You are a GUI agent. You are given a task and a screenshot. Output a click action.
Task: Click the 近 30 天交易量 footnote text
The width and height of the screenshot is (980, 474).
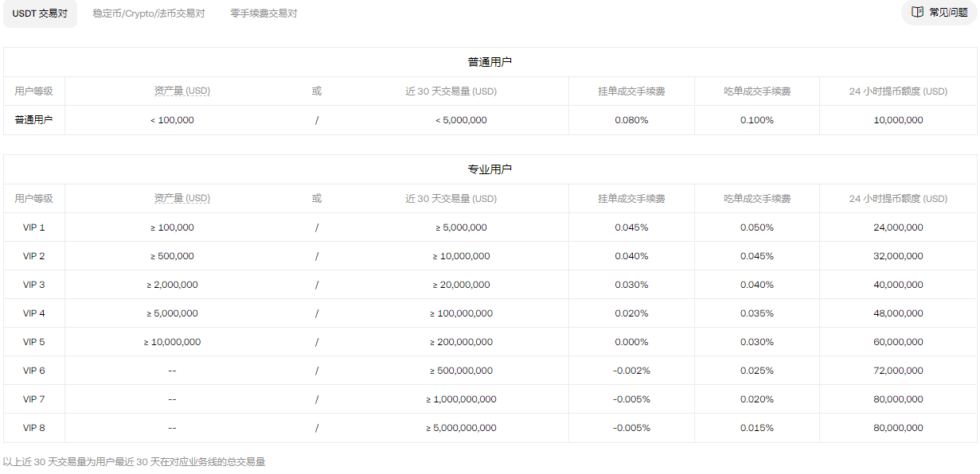(x=134, y=461)
